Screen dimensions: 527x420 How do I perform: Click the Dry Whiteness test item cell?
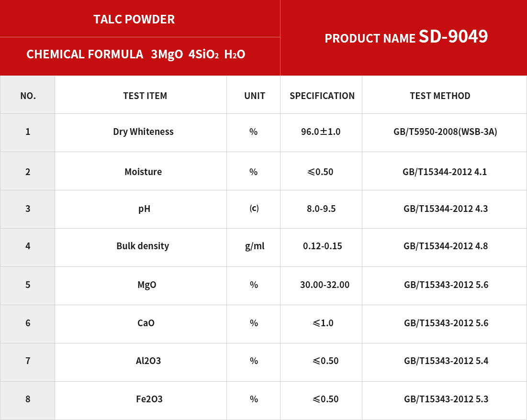pos(143,132)
